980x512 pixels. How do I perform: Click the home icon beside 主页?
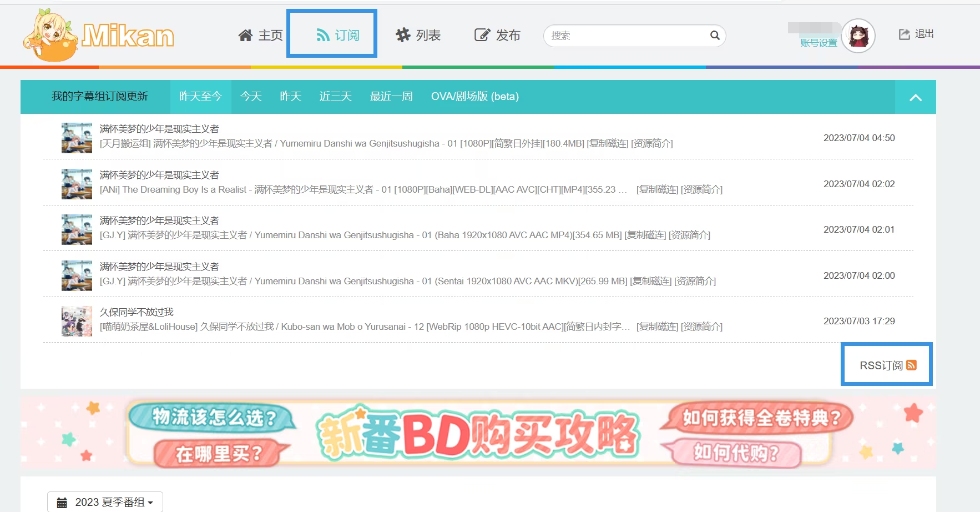point(246,34)
